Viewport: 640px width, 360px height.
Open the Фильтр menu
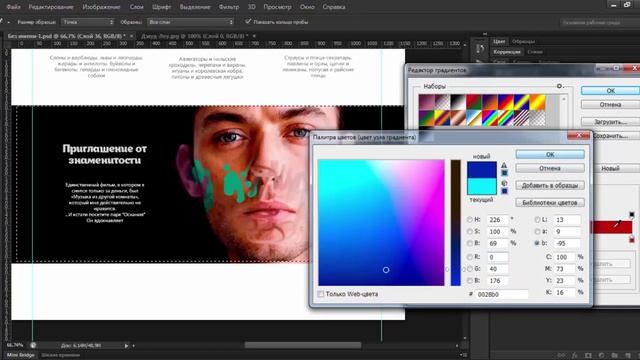point(229,7)
